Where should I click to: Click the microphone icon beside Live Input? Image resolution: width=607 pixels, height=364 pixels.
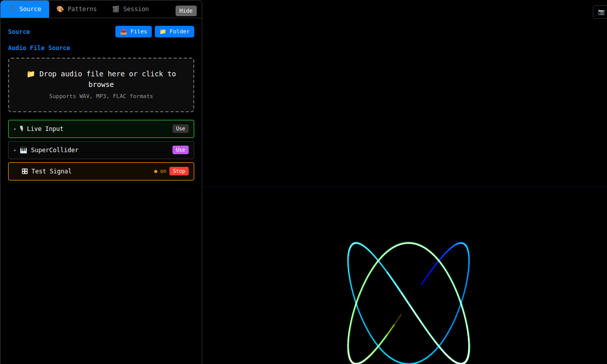click(x=21, y=129)
